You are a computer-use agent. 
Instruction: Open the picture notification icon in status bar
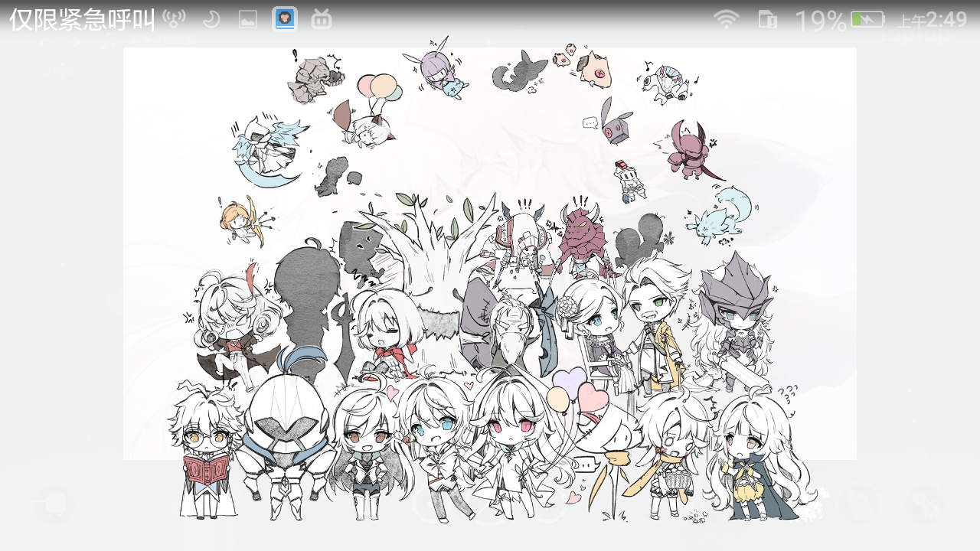(247, 19)
